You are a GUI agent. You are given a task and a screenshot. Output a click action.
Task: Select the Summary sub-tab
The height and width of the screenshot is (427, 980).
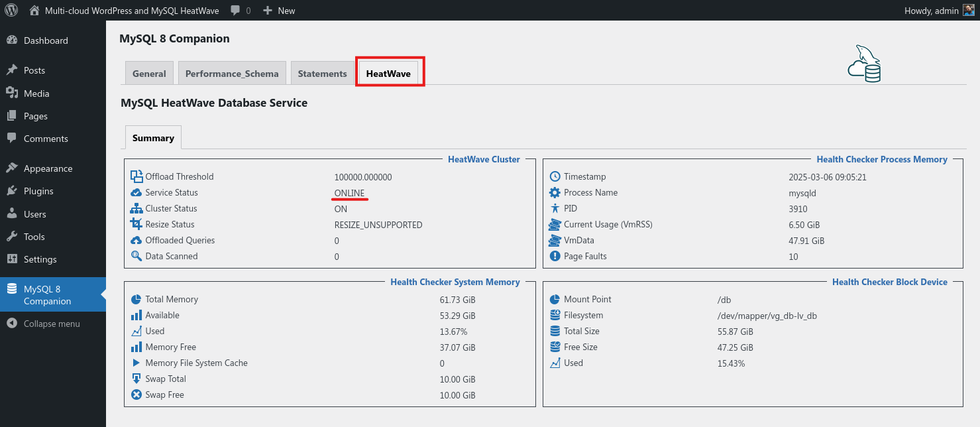pos(153,138)
